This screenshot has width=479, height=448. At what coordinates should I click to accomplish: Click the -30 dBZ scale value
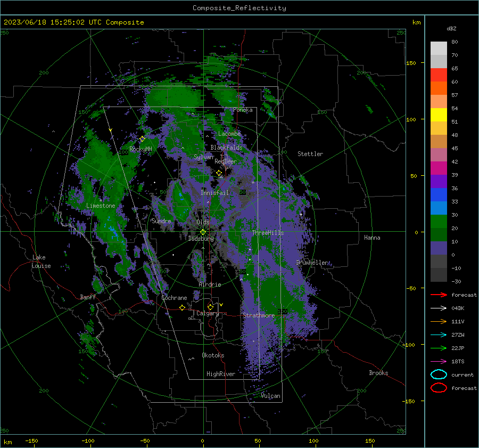(456, 281)
